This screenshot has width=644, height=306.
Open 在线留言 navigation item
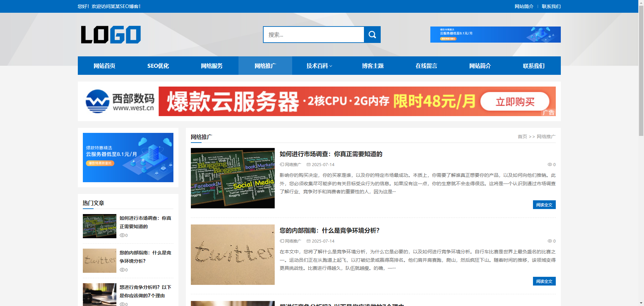tap(426, 66)
